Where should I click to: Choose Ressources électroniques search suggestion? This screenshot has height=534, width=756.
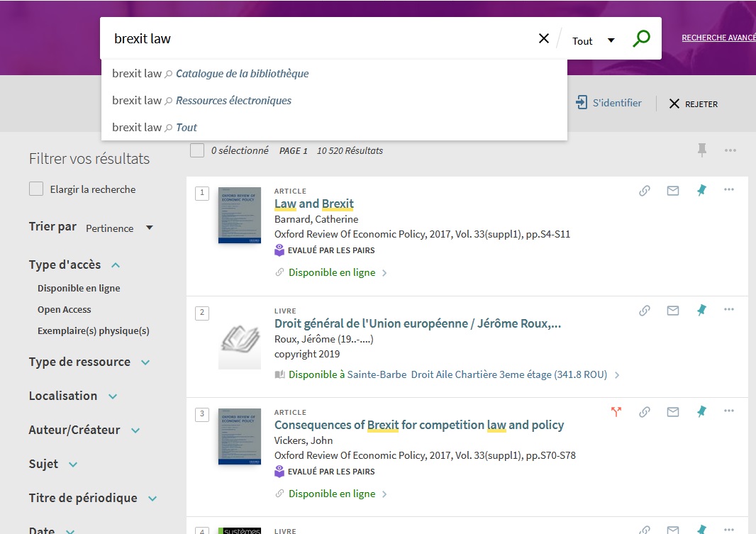pyautogui.click(x=233, y=101)
